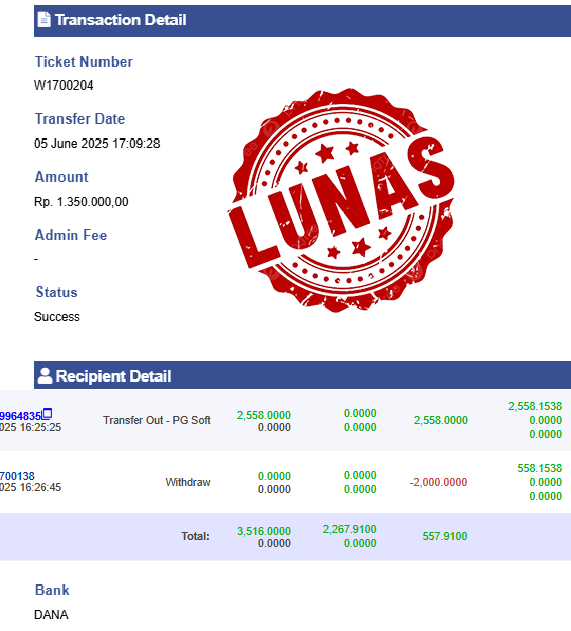Click the Transfer Out - PG Soft description
The image size is (571, 631).
(x=157, y=420)
